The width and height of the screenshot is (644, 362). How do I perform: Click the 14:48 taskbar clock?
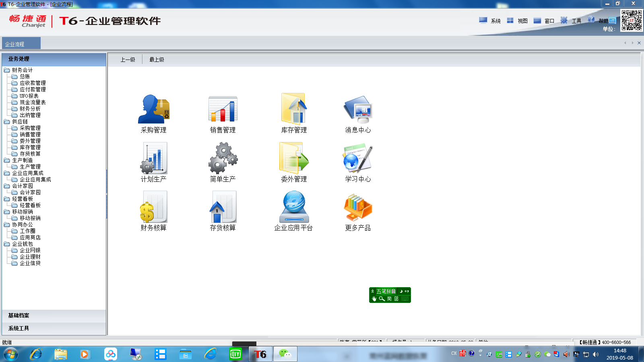click(x=620, y=354)
